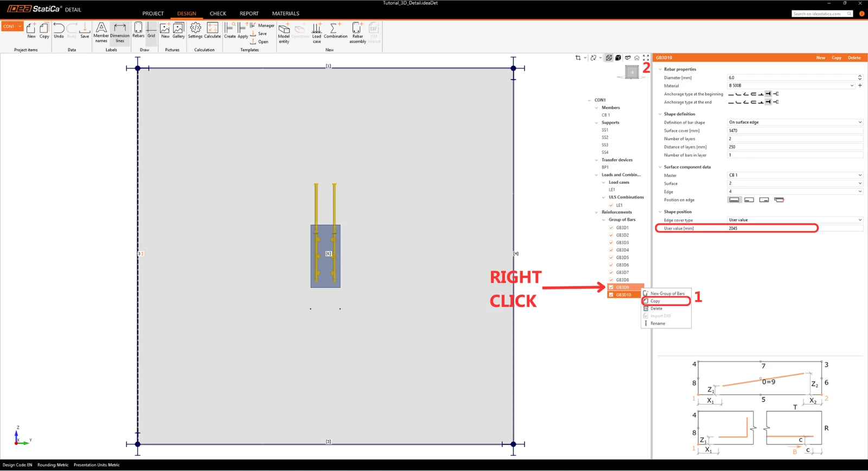
Task: Click the Calculate icon in the ribbon
Action: click(x=212, y=31)
